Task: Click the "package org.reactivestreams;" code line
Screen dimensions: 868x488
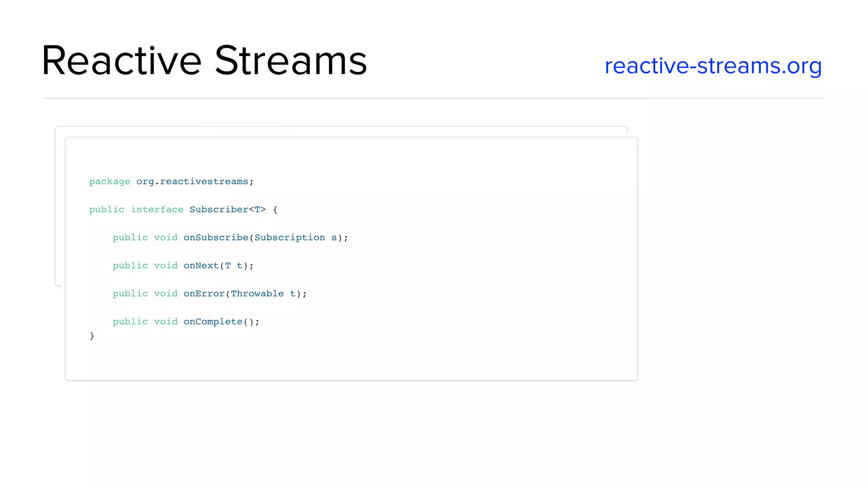Action: 171,182
